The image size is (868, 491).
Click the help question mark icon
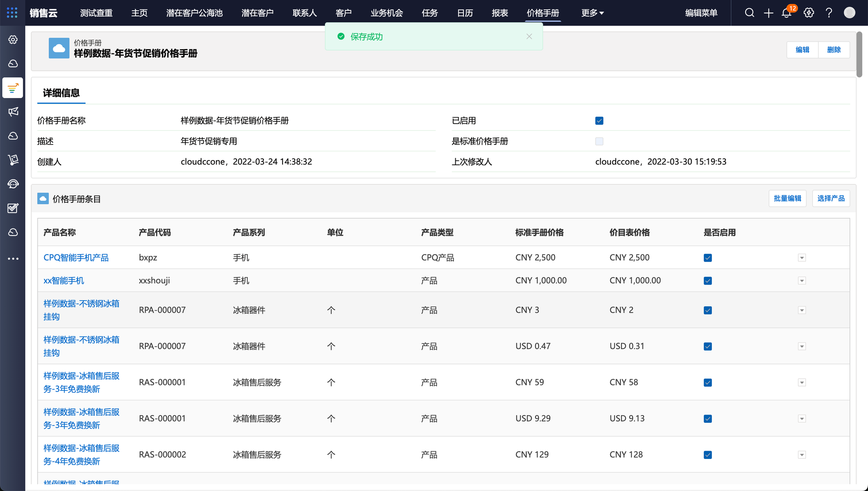pyautogui.click(x=829, y=13)
